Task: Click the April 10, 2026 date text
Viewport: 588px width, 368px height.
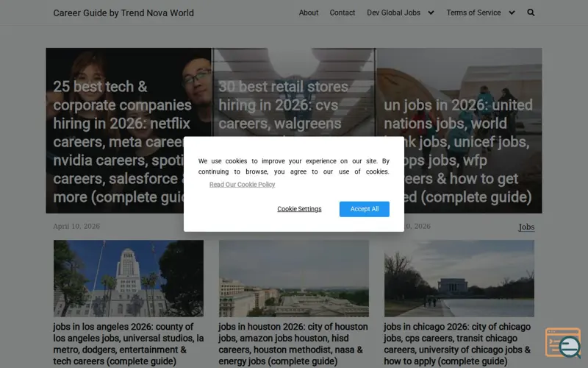Action: [76, 226]
